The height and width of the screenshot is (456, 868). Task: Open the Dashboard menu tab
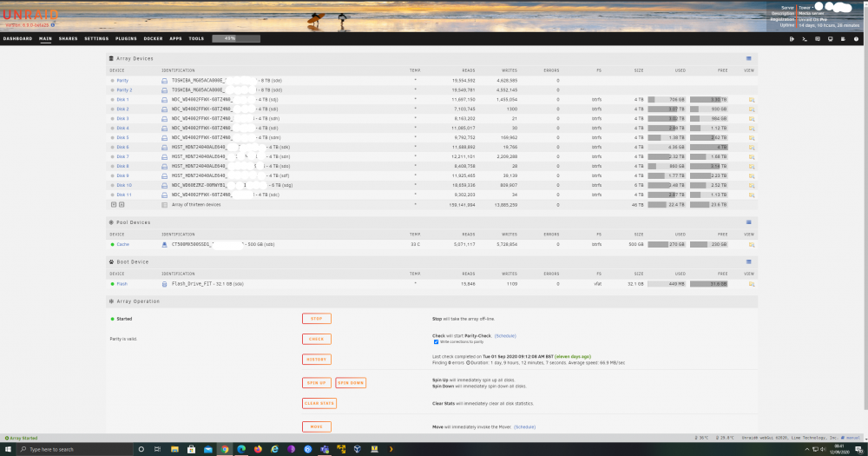pyautogui.click(x=17, y=39)
